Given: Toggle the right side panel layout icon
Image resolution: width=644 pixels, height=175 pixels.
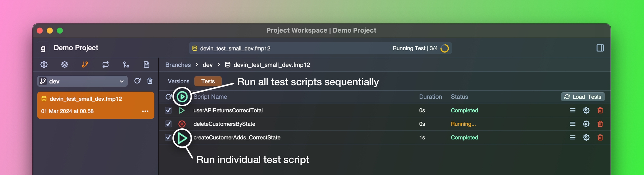Looking at the screenshot, I should (600, 48).
